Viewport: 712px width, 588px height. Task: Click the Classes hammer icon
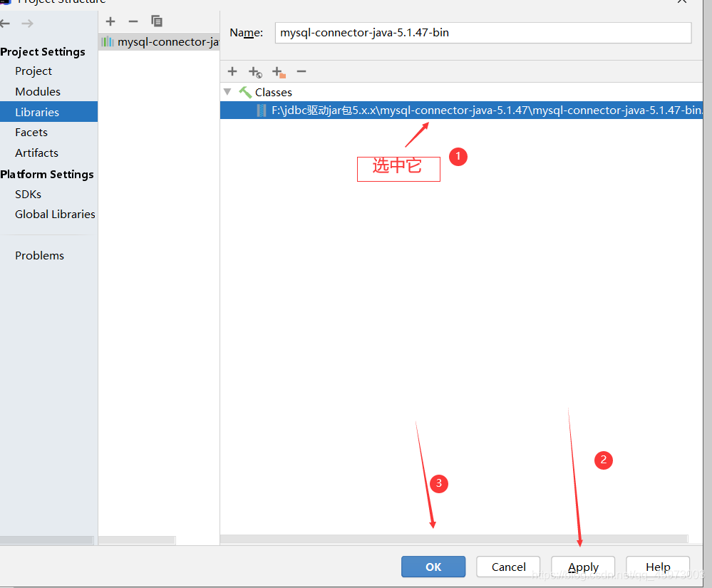point(245,92)
